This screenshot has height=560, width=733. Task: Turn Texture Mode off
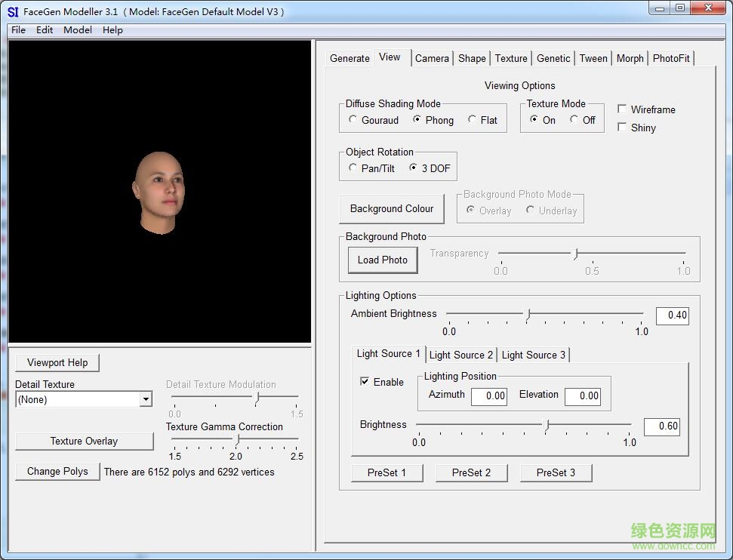click(x=575, y=120)
